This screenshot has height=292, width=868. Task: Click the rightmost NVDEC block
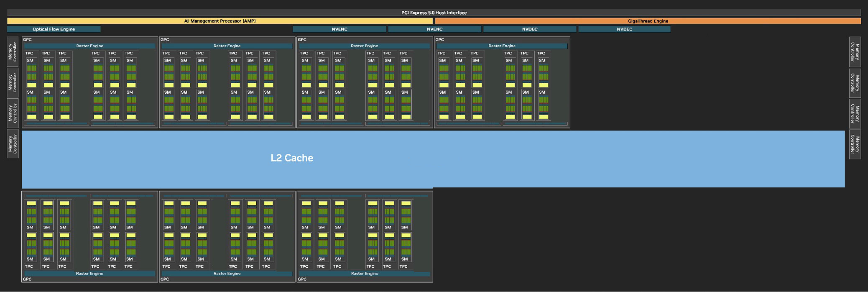(625, 29)
